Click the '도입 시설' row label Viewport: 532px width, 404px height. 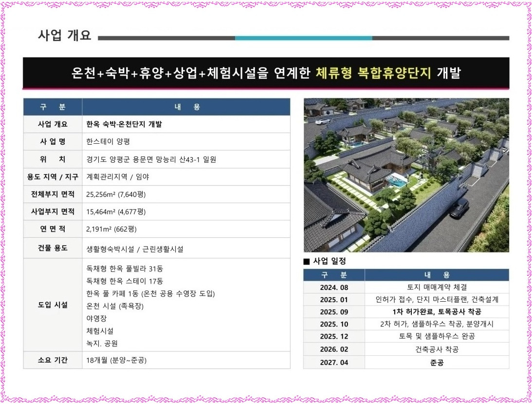[x=53, y=305]
